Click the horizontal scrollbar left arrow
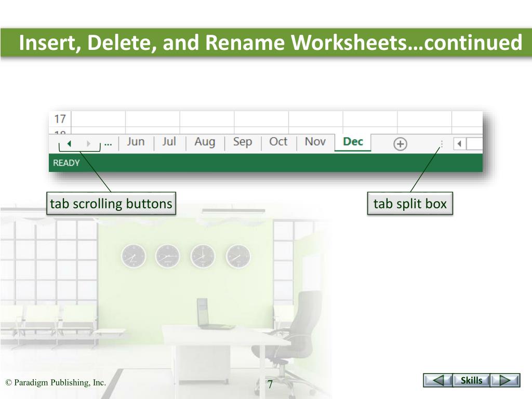This screenshot has height=399, width=532. 460,144
